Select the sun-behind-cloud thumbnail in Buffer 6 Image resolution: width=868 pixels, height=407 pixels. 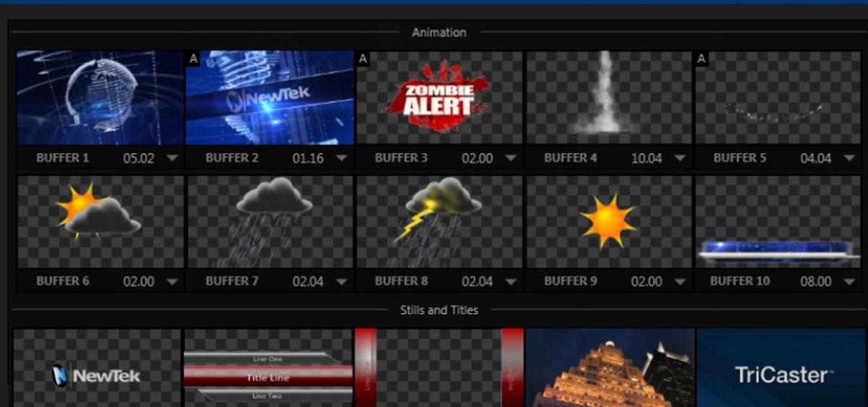[100, 221]
